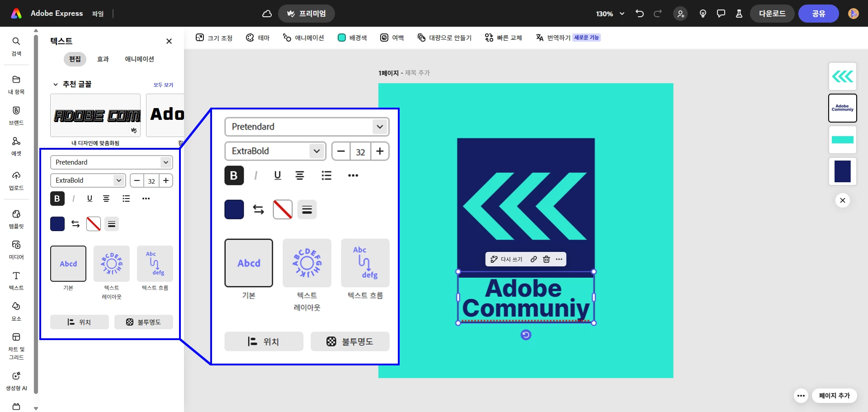Viewport: 868px width, 412px height.
Task: Switch to the 애니메이션 tab in text panel
Action: tap(140, 59)
